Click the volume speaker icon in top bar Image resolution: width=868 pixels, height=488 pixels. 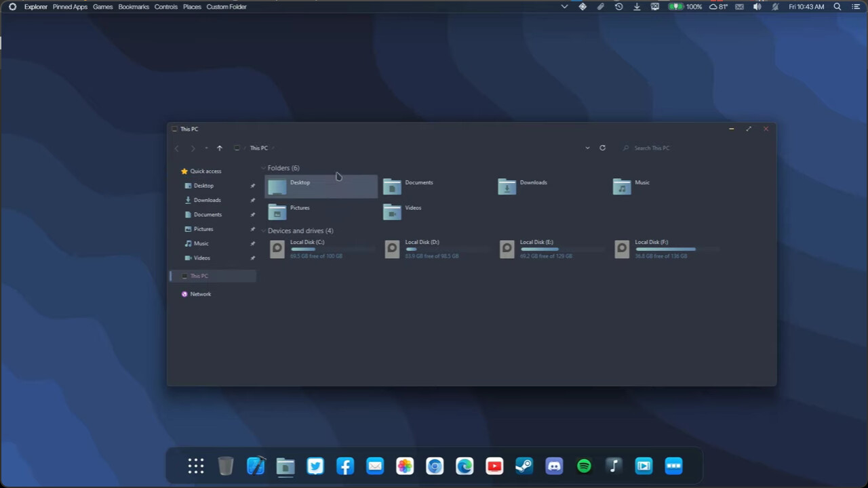point(757,7)
